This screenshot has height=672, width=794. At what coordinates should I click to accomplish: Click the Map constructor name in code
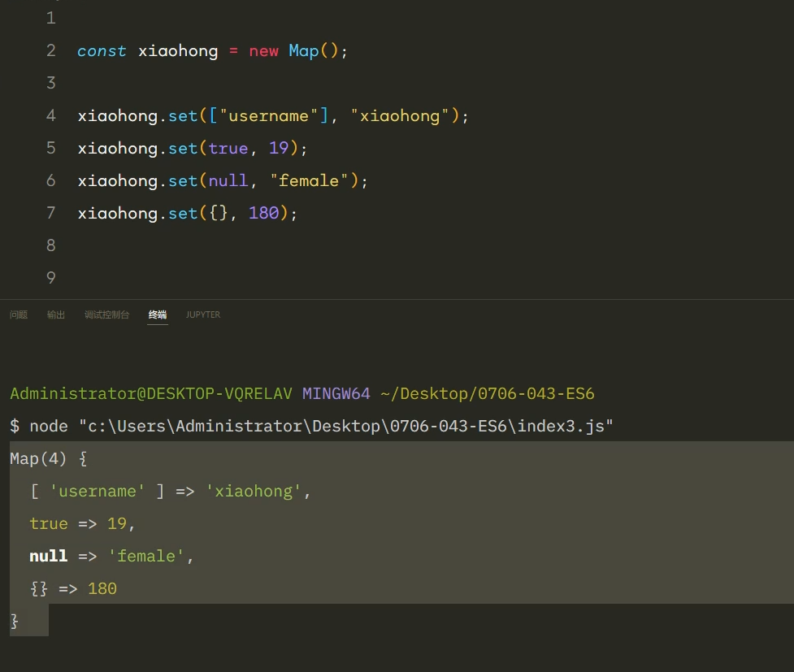click(304, 51)
